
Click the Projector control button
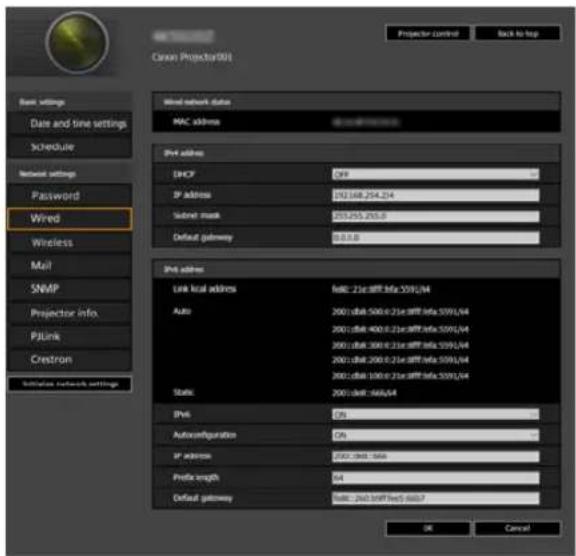pyautogui.click(x=428, y=33)
